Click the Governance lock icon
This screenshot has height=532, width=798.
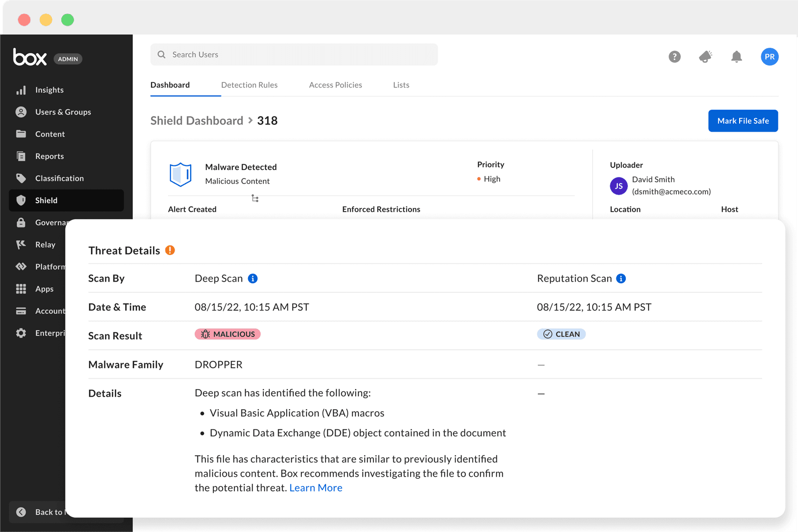point(21,222)
